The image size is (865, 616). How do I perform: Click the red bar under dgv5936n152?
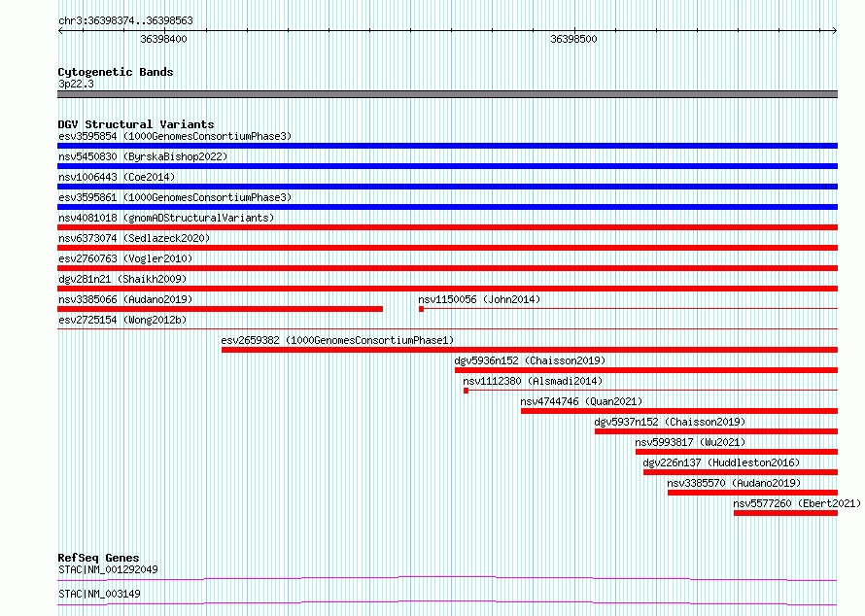646,370
